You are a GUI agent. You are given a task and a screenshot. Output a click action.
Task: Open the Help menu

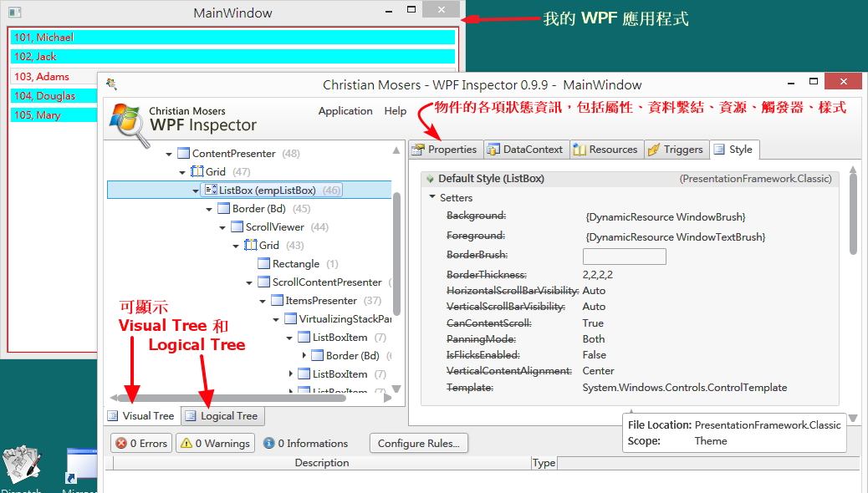395,110
